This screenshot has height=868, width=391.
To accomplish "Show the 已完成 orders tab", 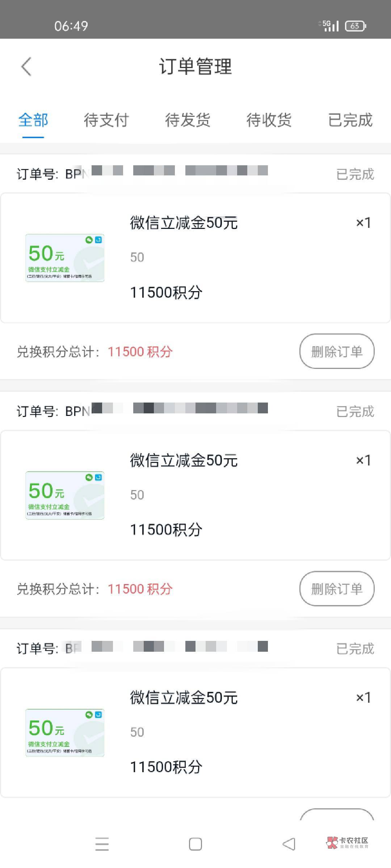I will pos(350,120).
